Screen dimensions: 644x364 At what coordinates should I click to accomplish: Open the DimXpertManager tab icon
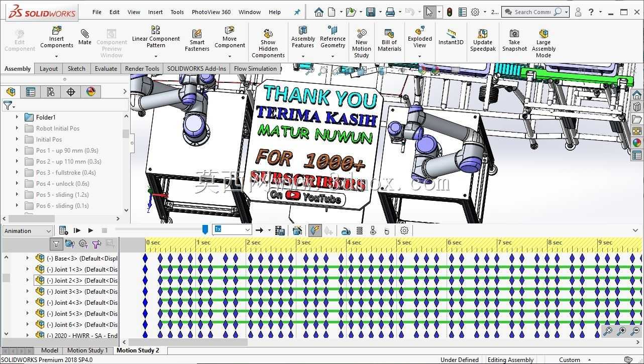(x=70, y=92)
